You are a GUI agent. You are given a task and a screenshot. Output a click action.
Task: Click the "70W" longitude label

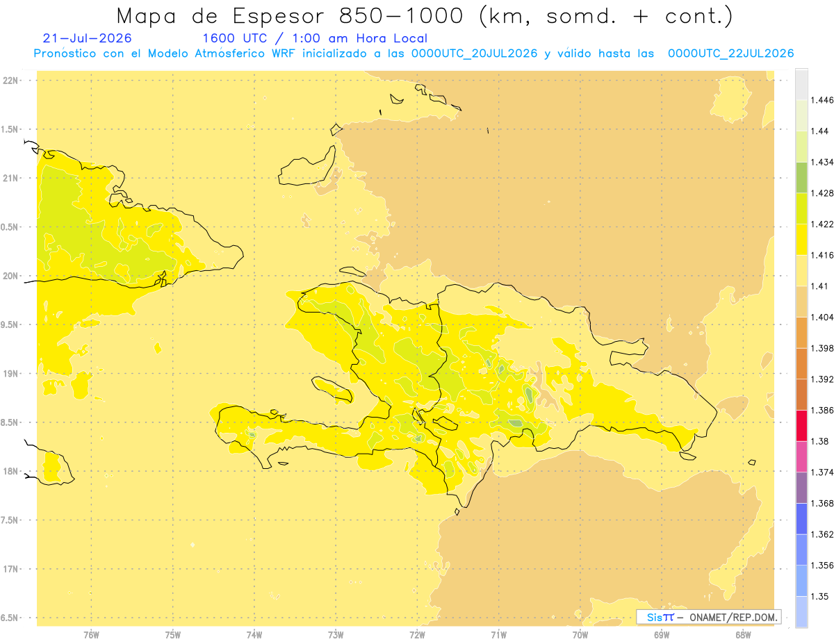point(580,634)
